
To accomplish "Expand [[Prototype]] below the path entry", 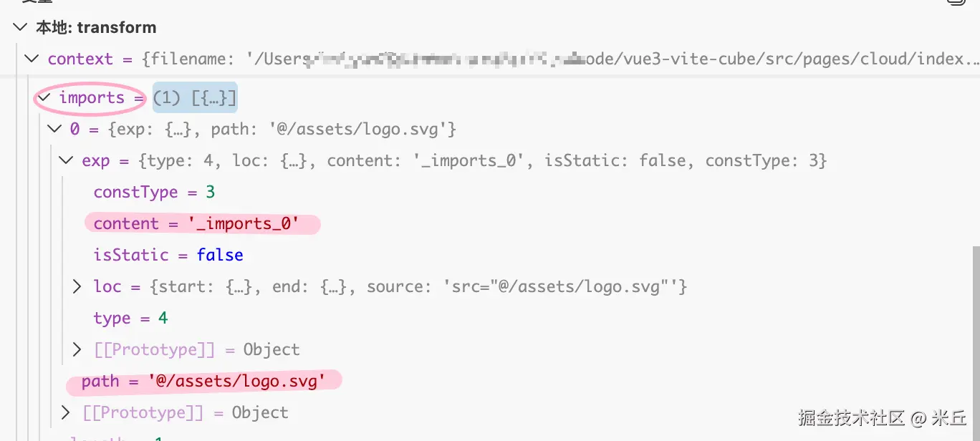I will pyautogui.click(x=66, y=413).
